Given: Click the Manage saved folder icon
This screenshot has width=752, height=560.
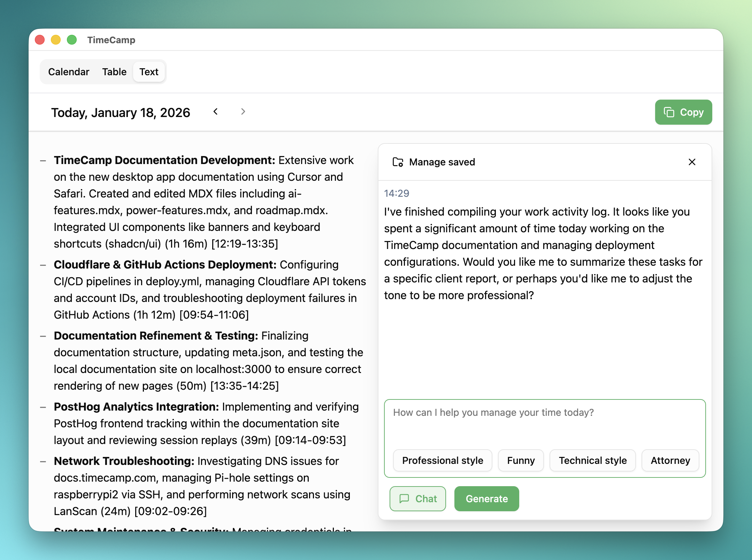Looking at the screenshot, I should pos(398,162).
